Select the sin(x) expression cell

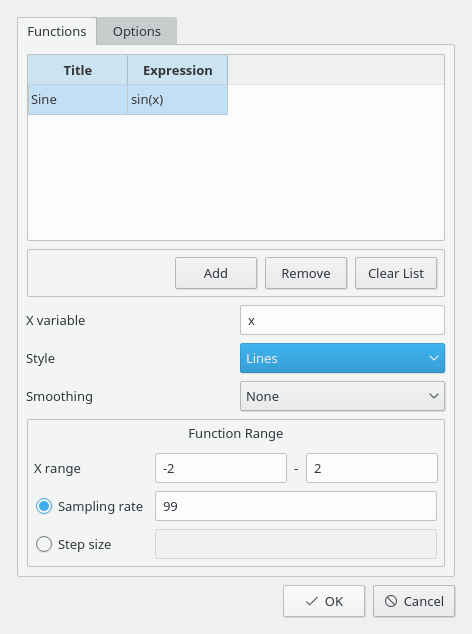click(x=178, y=99)
